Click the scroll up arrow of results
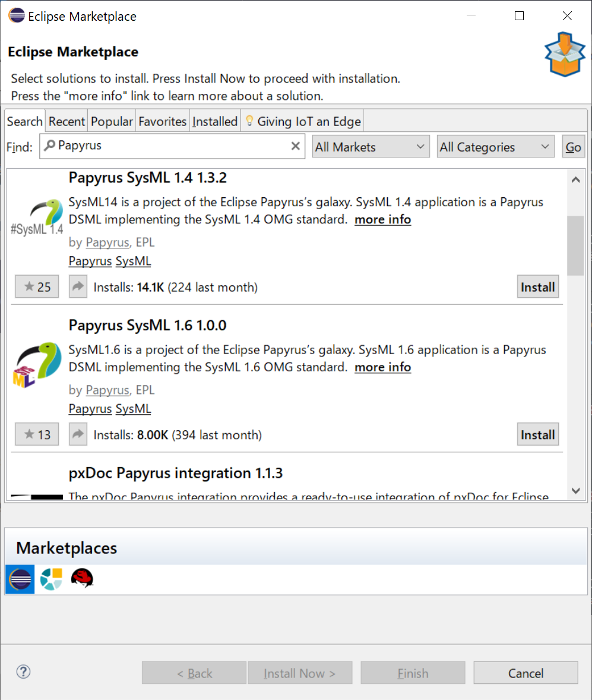The width and height of the screenshot is (592, 700). tap(575, 180)
